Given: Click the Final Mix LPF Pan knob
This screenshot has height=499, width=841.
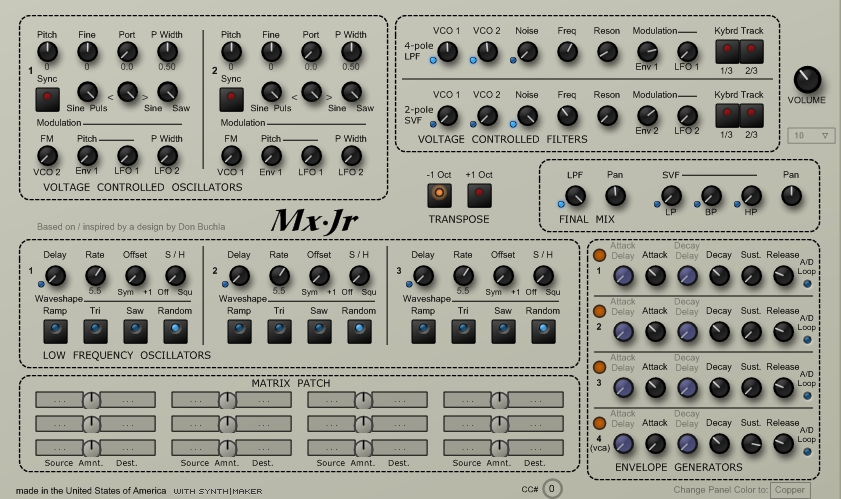Looking at the screenshot, I should coord(615,196).
